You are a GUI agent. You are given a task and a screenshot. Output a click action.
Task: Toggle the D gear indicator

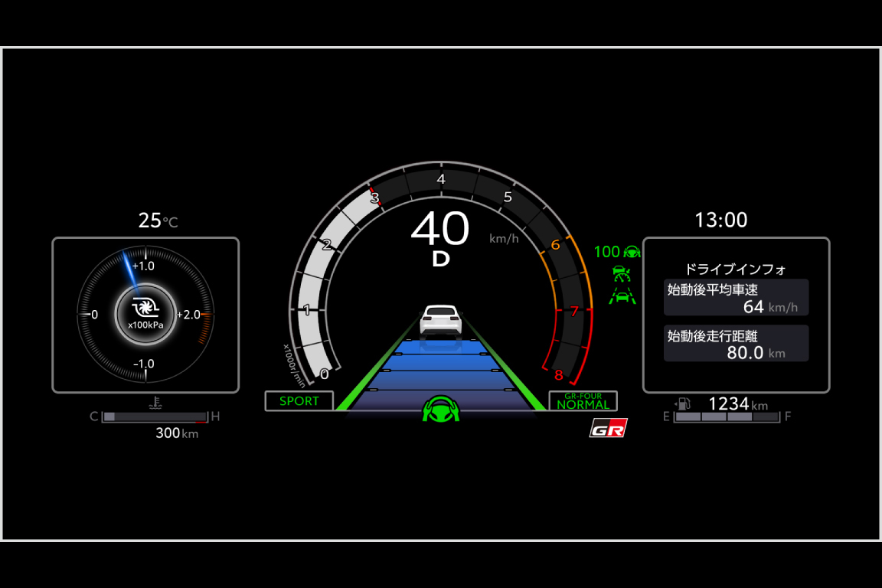pyautogui.click(x=440, y=260)
